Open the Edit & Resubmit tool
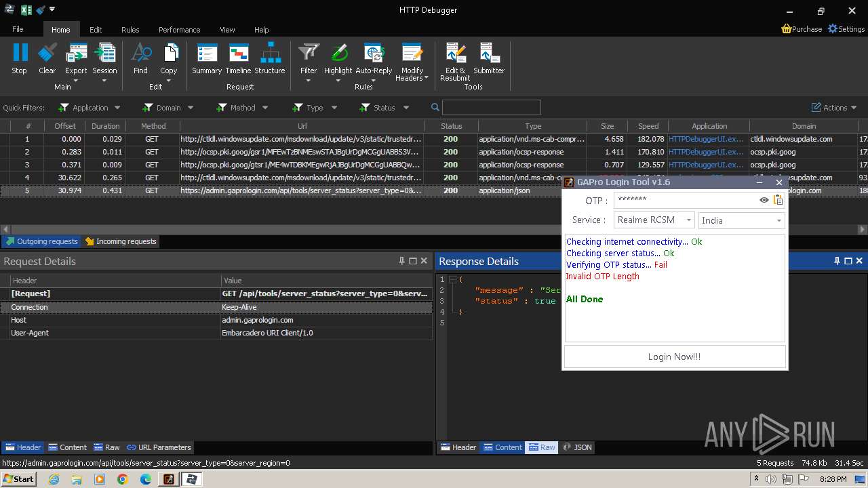This screenshot has height=488, width=868. coord(455,62)
